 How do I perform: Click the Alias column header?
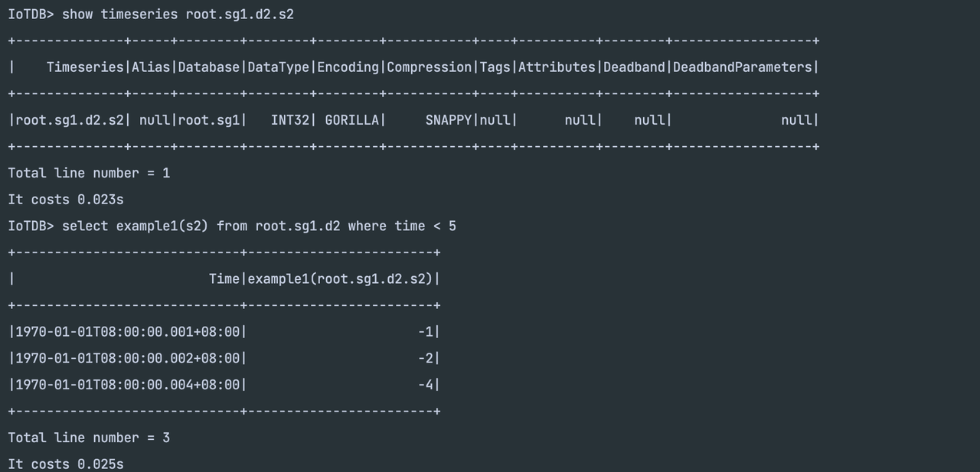151,67
